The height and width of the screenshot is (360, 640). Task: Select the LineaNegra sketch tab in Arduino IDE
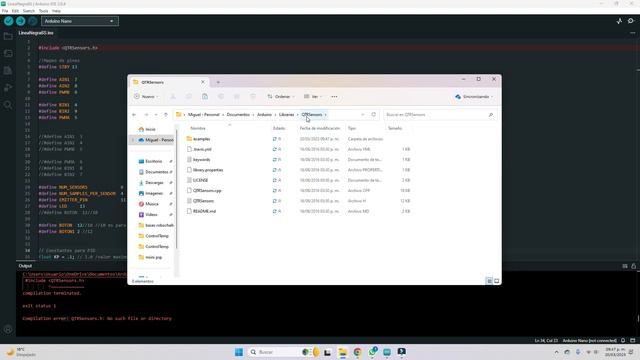(36, 33)
